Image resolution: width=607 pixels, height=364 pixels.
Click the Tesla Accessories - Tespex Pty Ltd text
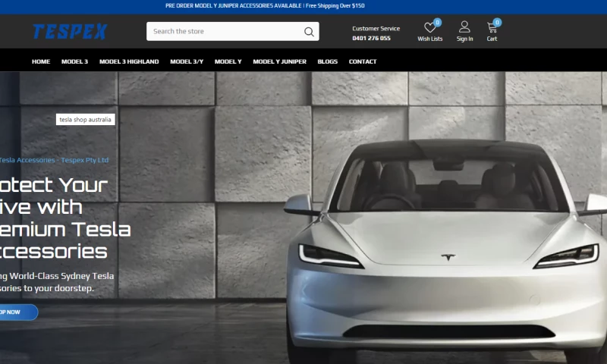point(54,160)
